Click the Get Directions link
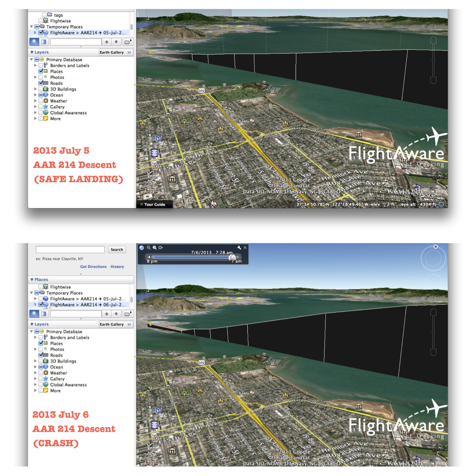This screenshot has width=476, height=476. pos(93,267)
